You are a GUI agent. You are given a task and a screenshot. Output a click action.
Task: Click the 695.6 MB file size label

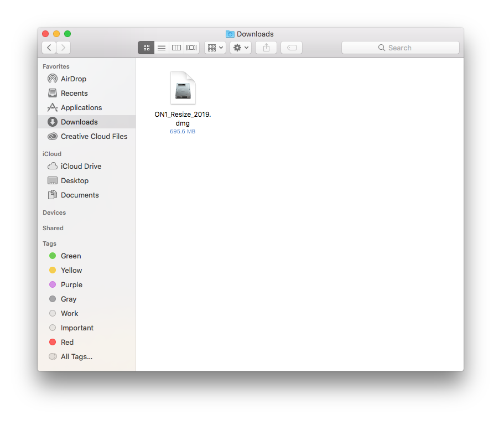[x=183, y=132]
